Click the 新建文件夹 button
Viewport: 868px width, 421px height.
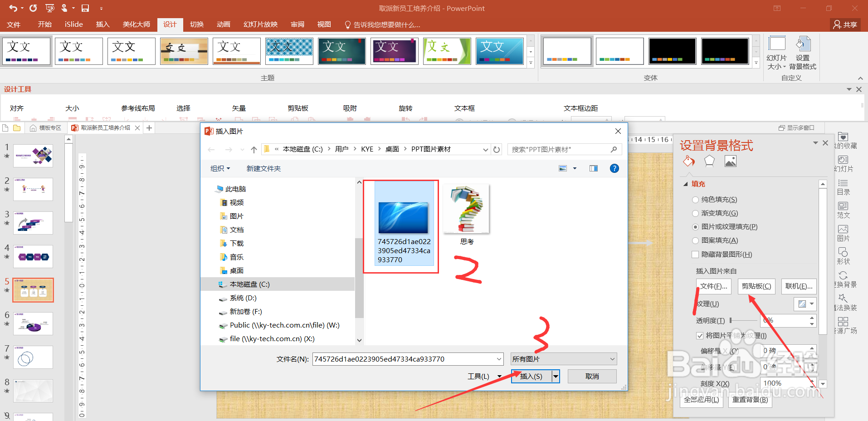tap(263, 168)
